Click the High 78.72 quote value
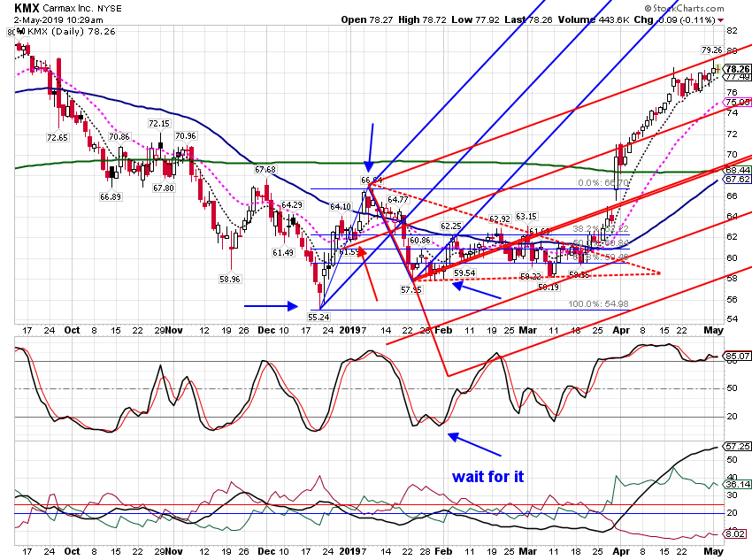The width and height of the screenshot is (752, 560). [423, 20]
